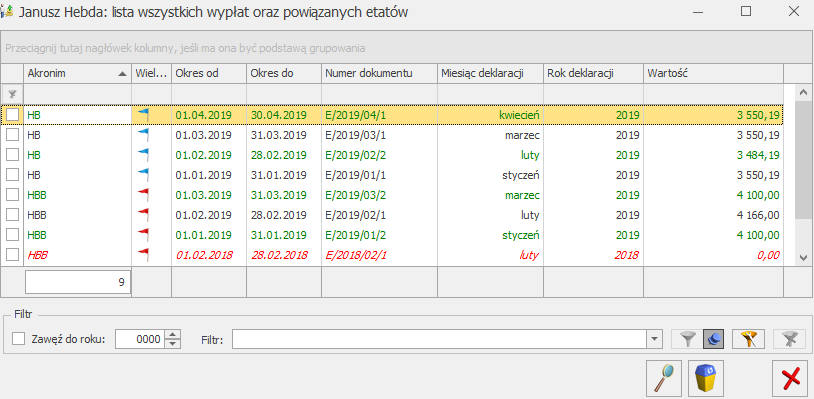Image resolution: width=814 pixels, height=399 pixels.
Task: Sort by Miesiąc deklaracji column header
Action: coord(491,74)
